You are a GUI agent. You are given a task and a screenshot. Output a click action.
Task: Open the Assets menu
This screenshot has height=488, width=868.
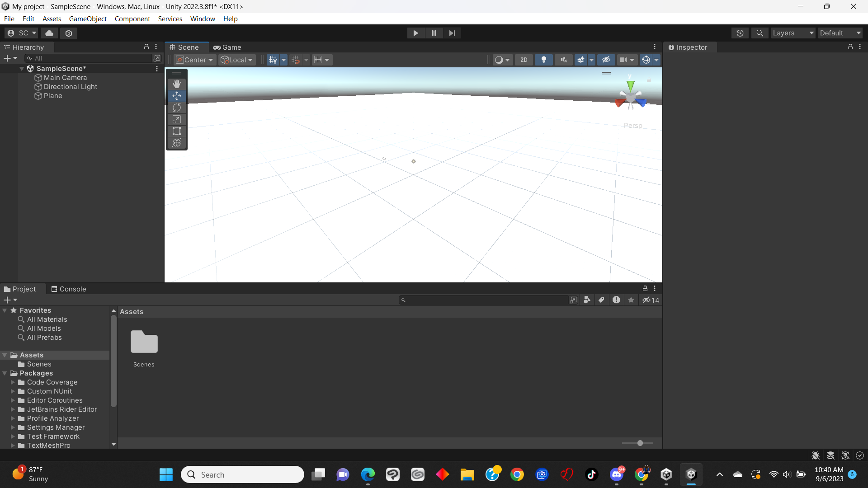[x=52, y=19]
